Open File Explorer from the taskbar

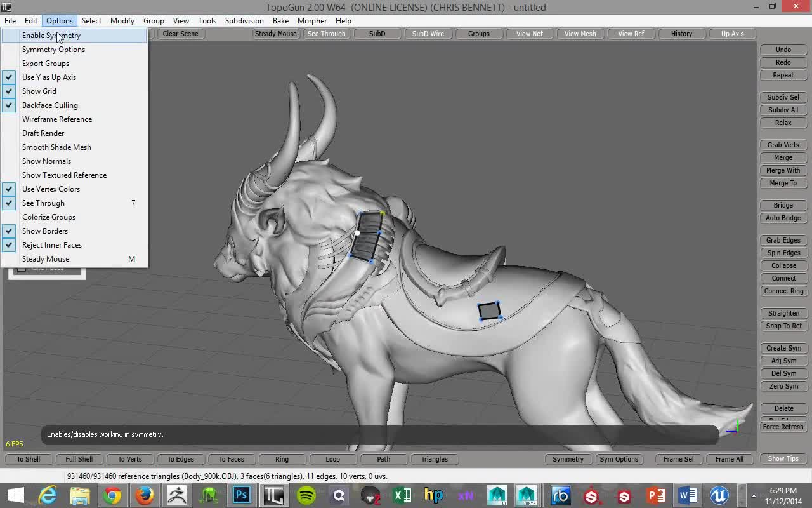tap(80, 495)
